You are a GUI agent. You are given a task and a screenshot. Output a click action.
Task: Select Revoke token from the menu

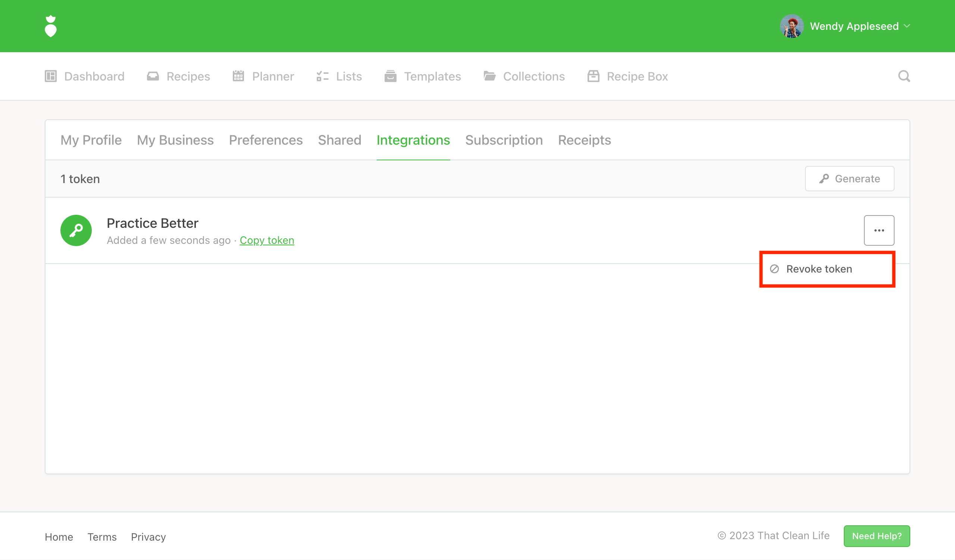(819, 269)
